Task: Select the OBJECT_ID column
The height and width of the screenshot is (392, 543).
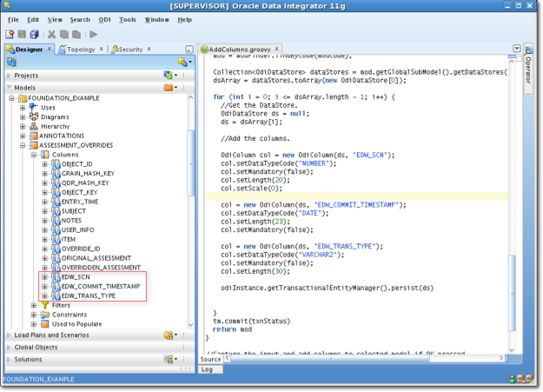Action: coord(76,164)
